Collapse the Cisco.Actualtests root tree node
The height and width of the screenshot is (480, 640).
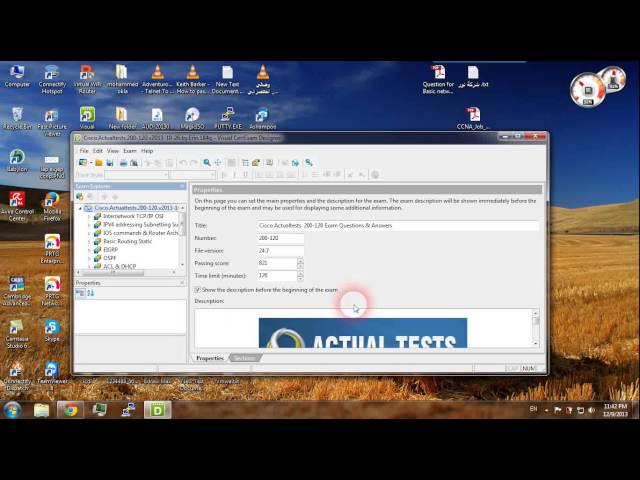coord(80,208)
